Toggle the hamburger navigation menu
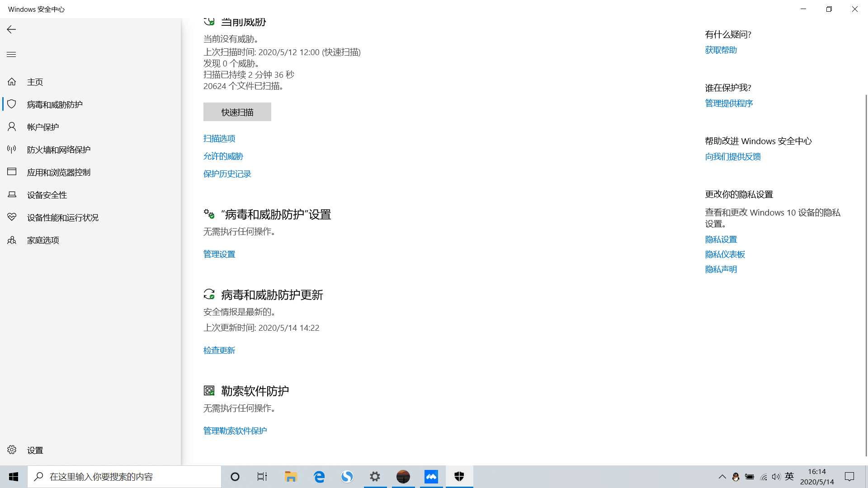Screen dimensions: 868x488 tap(11, 55)
